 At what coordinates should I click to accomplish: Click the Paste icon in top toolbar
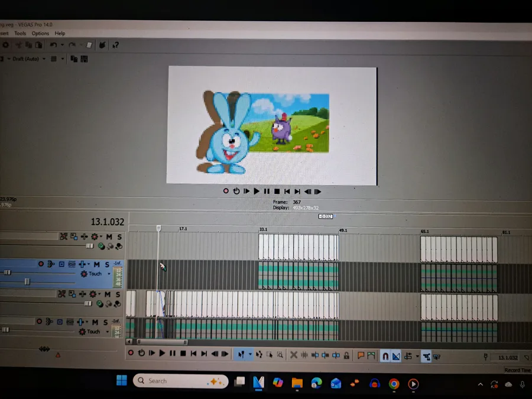[x=38, y=45]
